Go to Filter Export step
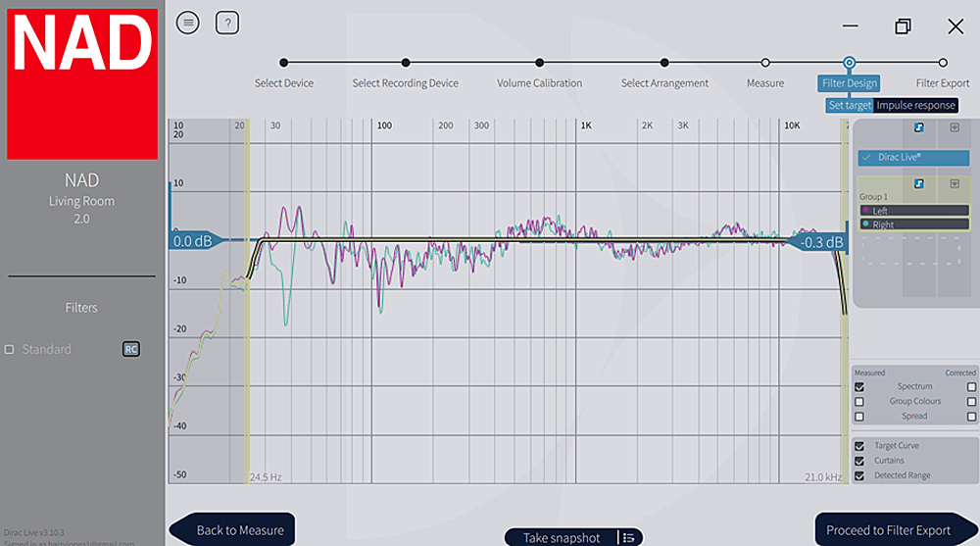 click(x=943, y=83)
